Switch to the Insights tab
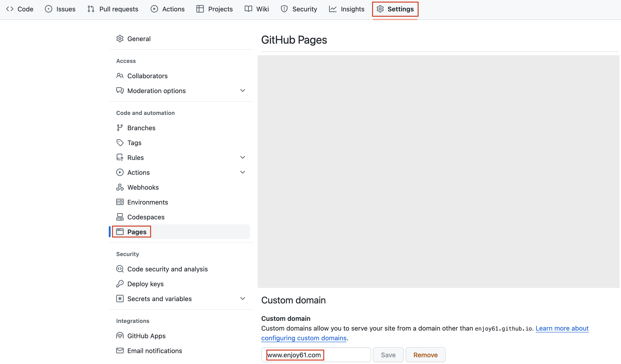The height and width of the screenshot is (364, 621). (x=347, y=9)
